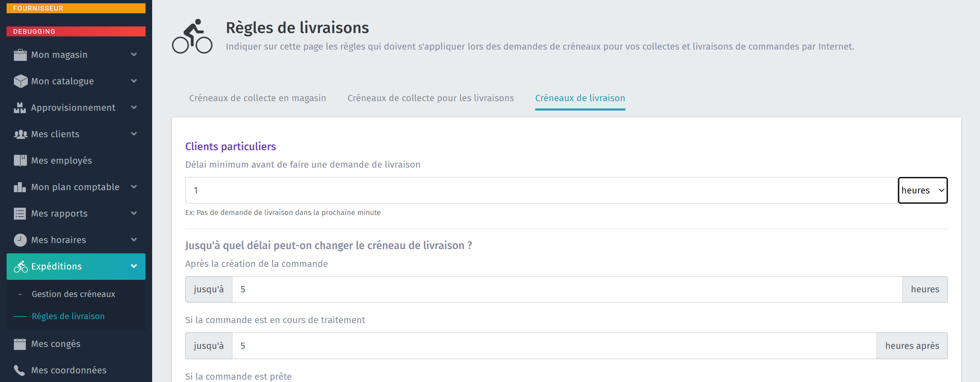Click the box icon beside Mon catalogue

click(x=20, y=81)
